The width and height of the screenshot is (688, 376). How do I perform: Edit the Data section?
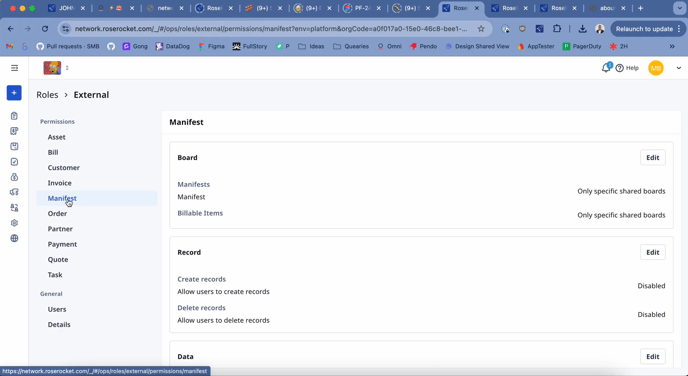pyautogui.click(x=652, y=357)
